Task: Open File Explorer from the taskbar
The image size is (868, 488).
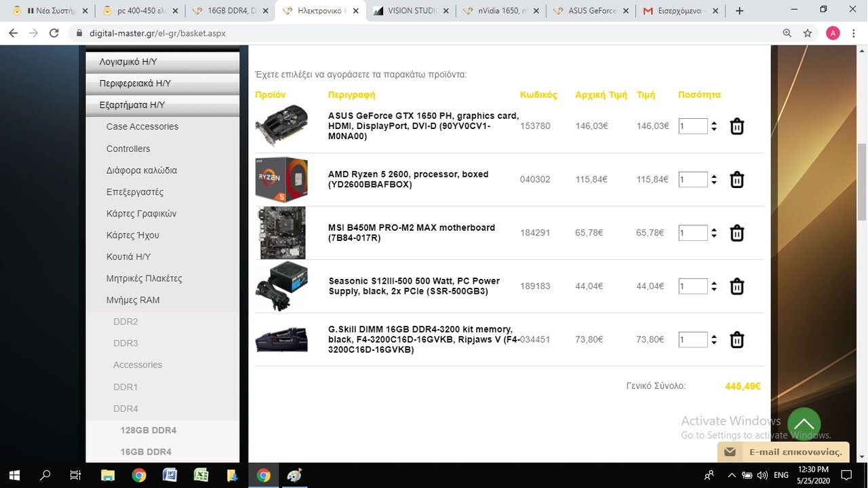Action: pos(108,475)
